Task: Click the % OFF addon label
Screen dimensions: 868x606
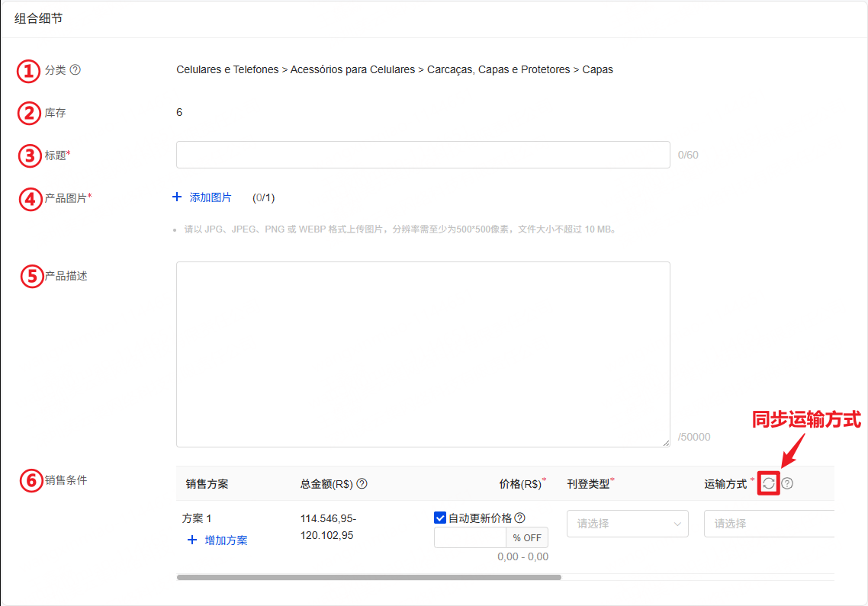Action: pos(527,537)
